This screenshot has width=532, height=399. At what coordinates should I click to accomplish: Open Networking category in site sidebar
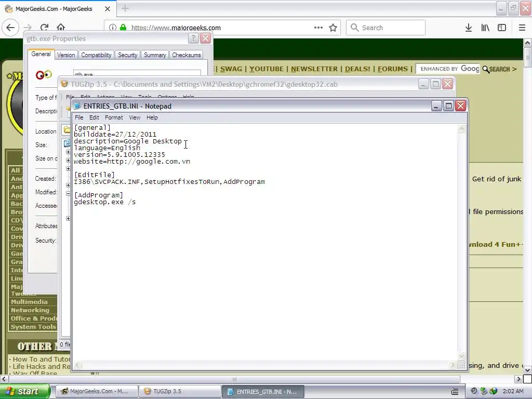click(x=30, y=310)
